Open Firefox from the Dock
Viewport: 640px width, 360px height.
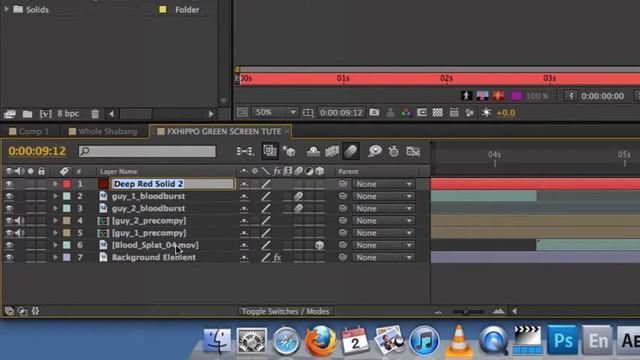tap(321, 341)
